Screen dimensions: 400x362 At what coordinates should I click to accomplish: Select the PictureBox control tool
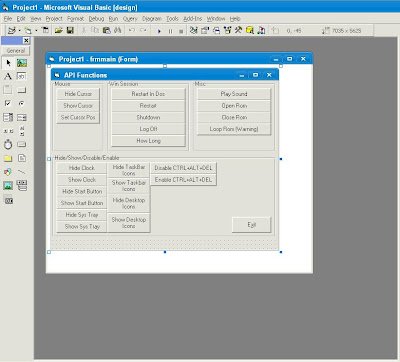pyautogui.click(x=22, y=63)
